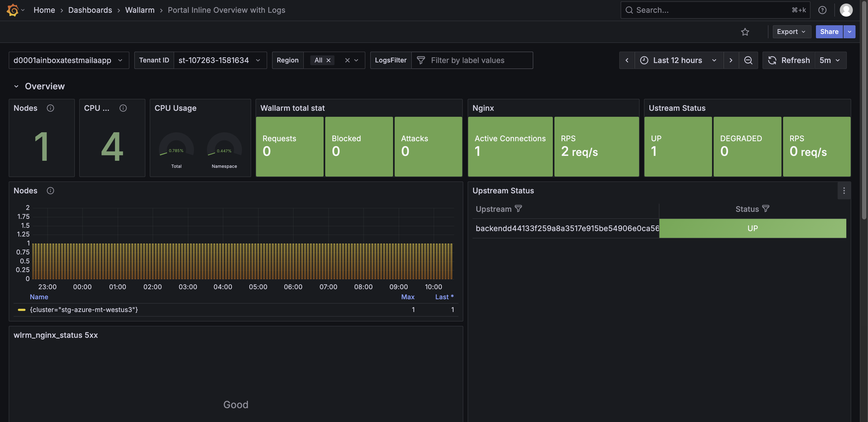This screenshot has height=422, width=868.
Task: Filter the Status column via funnel icon
Action: (x=765, y=209)
